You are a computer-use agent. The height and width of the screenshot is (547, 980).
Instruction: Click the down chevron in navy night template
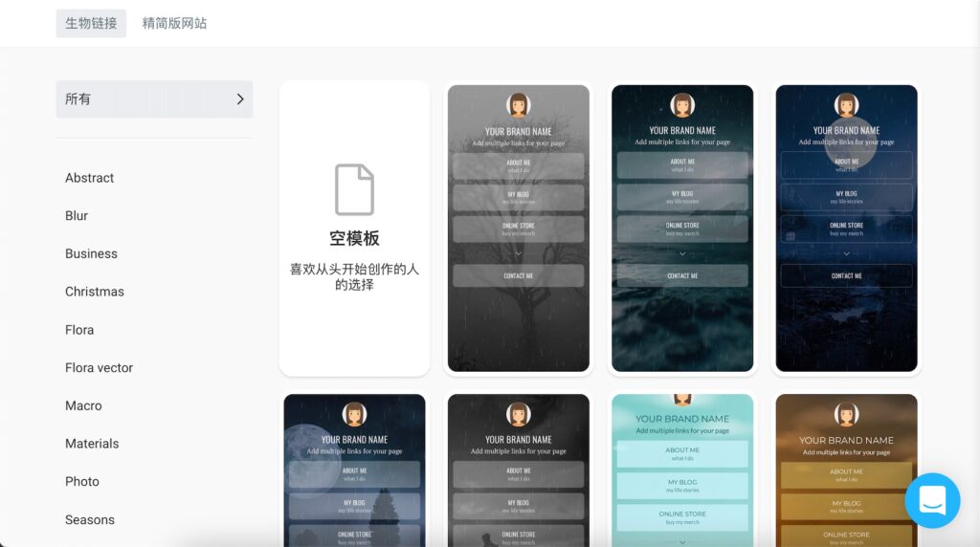[x=846, y=253]
